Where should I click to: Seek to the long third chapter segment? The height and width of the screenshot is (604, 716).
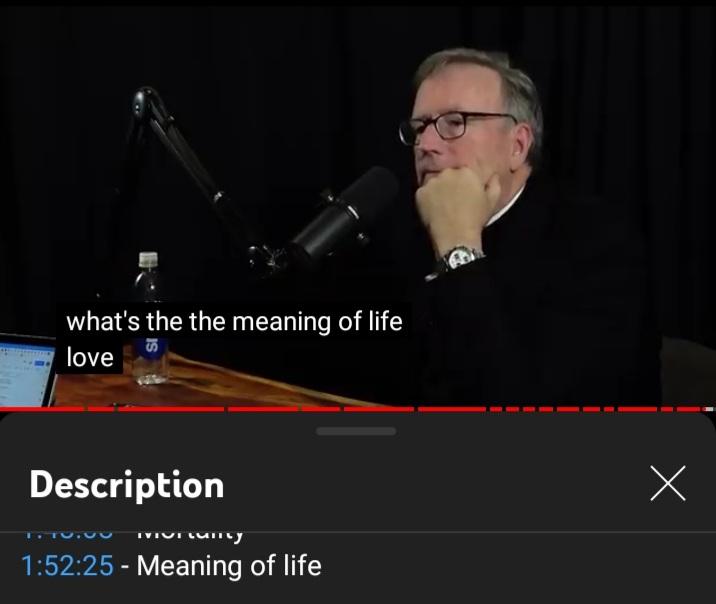pos(171,409)
